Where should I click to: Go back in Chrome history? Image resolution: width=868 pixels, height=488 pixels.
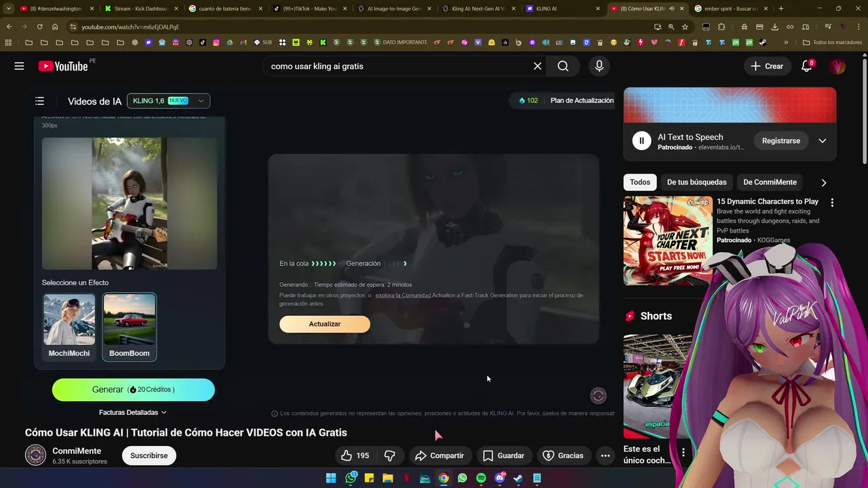[x=9, y=26]
